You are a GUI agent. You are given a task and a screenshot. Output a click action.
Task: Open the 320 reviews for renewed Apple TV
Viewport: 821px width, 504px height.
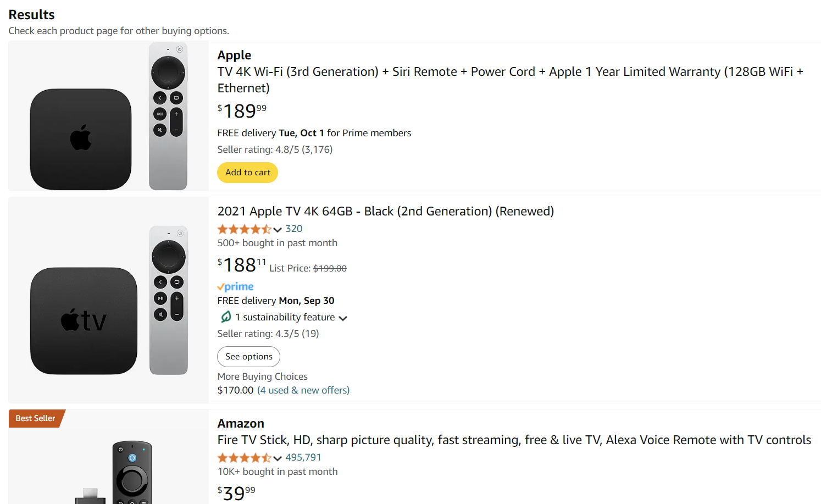coord(294,228)
